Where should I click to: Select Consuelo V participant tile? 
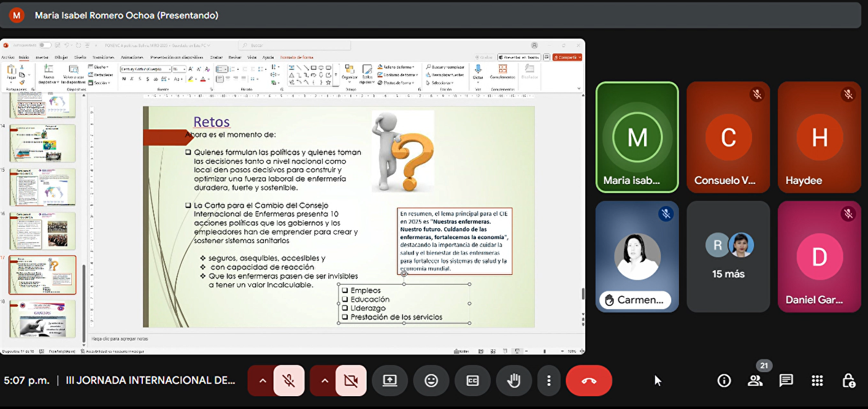coord(728,137)
